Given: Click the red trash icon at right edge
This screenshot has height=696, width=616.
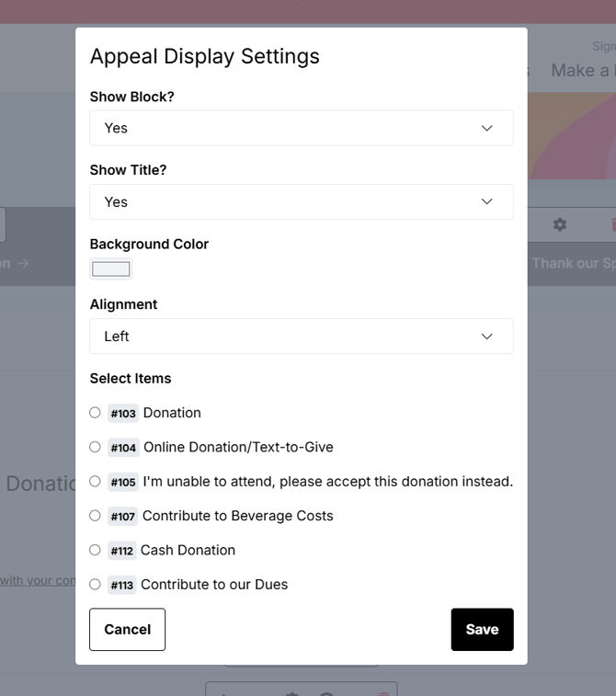Looking at the screenshot, I should 613,224.
